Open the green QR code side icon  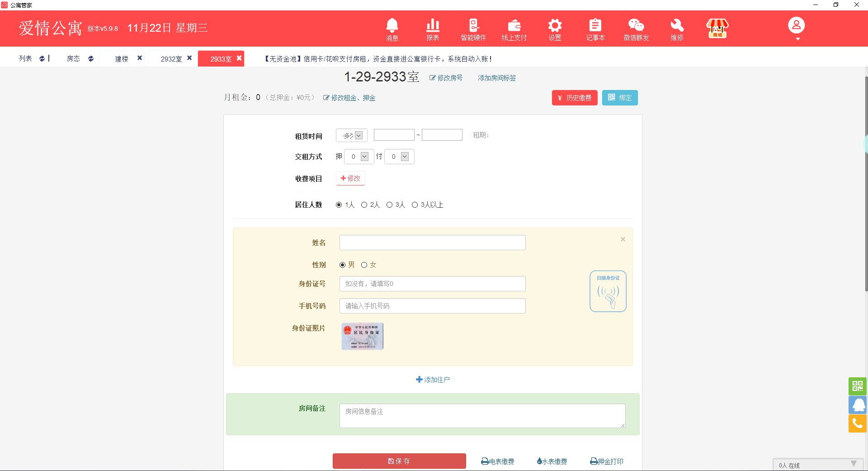tap(858, 386)
